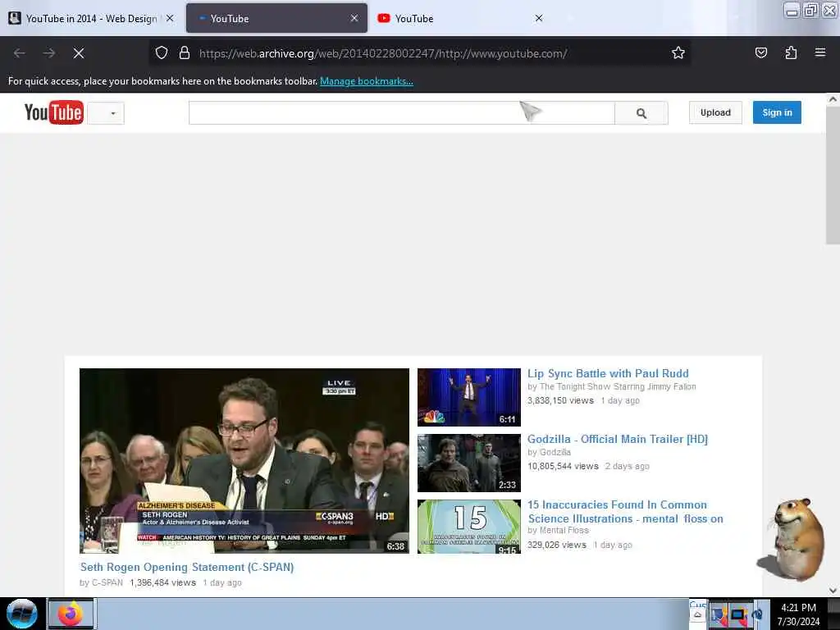Close the 'YouTube in 2014' tab
840x630 pixels.
click(x=170, y=18)
